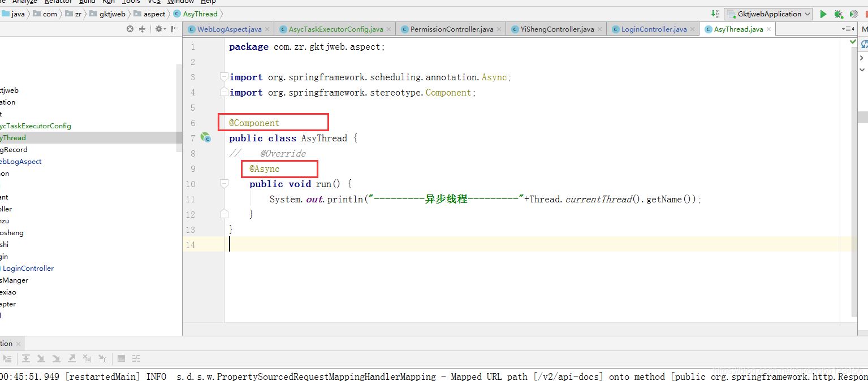Click the Trace Current Stream Chain icon
This screenshot has height=381, width=868.
click(x=136, y=358)
